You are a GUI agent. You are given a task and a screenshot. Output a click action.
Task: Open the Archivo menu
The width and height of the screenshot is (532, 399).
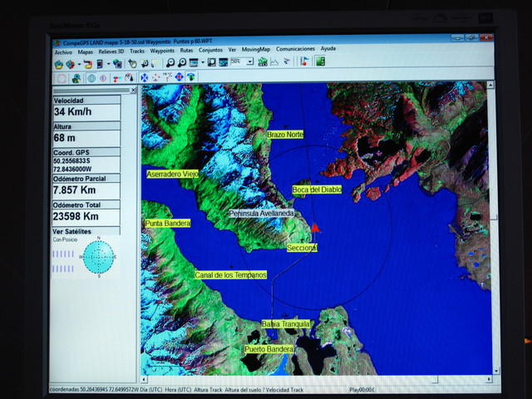[x=63, y=52]
